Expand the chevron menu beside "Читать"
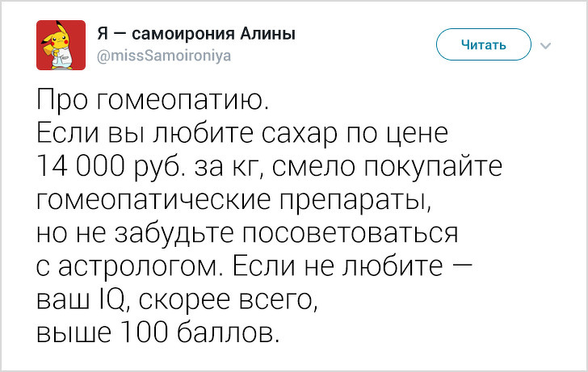This screenshot has width=588, height=372. (546, 45)
